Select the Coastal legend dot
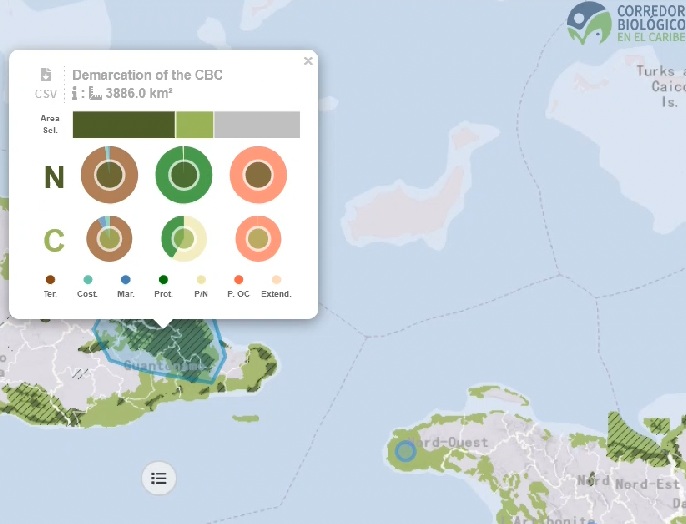This screenshot has height=524, width=686. pyautogui.click(x=88, y=280)
